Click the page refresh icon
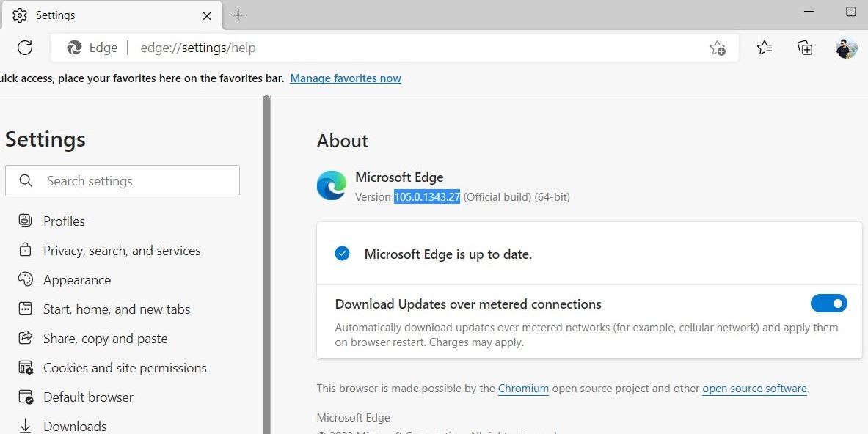Image resolution: width=868 pixels, height=434 pixels. point(25,48)
